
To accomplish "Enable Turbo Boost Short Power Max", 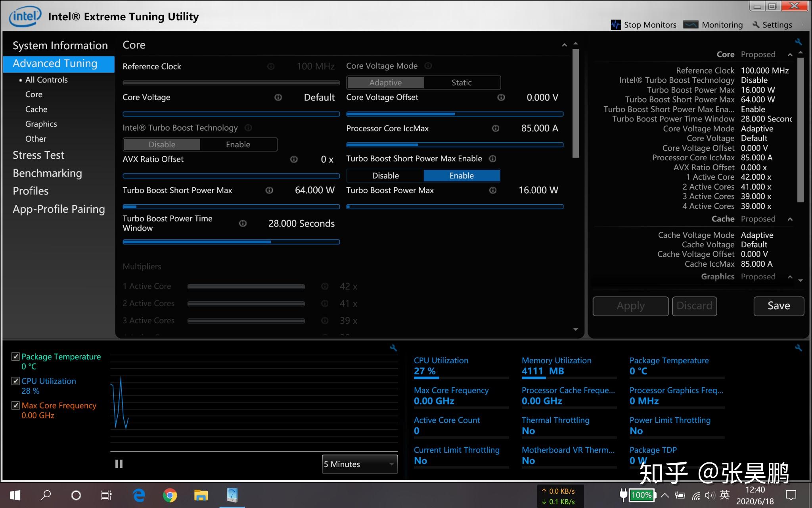I will tap(462, 175).
